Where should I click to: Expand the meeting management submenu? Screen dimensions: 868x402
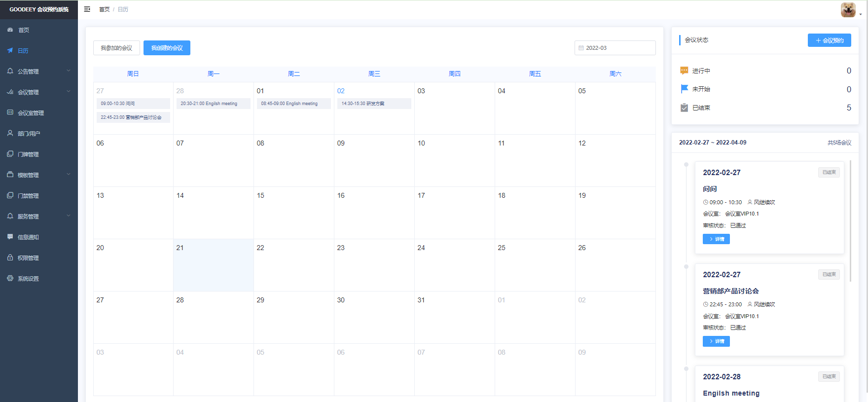[x=69, y=92]
